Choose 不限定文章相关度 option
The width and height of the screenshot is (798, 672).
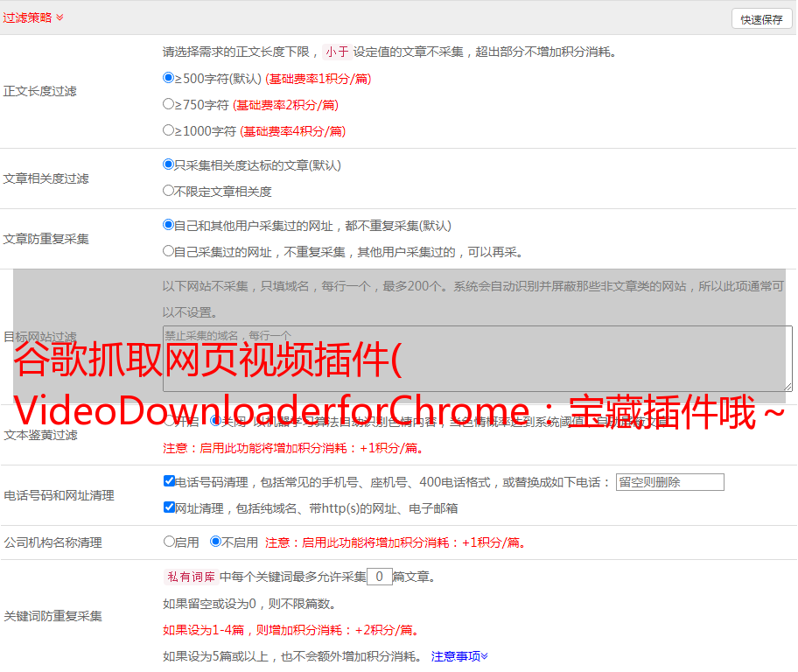point(168,191)
